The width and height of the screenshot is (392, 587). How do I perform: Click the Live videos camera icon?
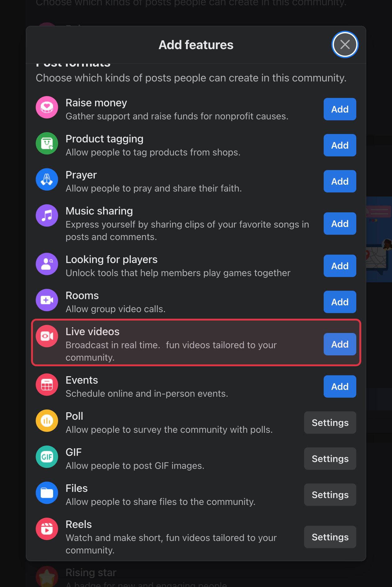tap(47, 336)
